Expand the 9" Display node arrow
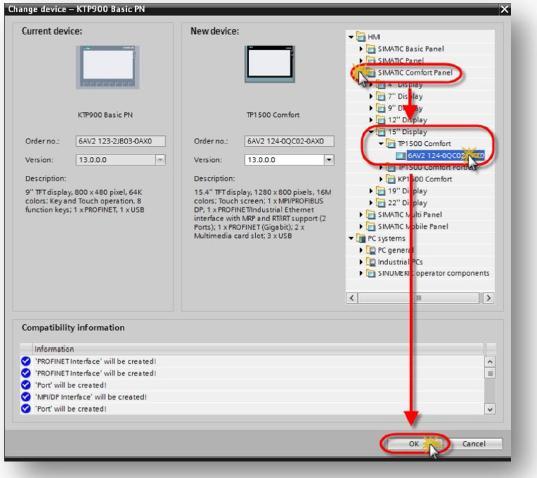Image resolution: width=537 pixels, height=478 pixels. click(371, 108)
